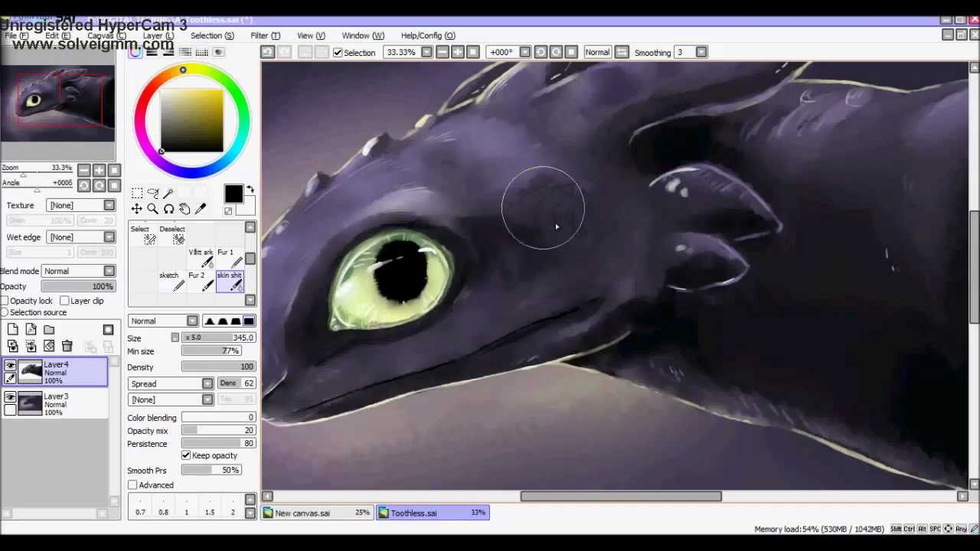Select the move tool
This screenshot has height=551, width=980.
click(x=137, y=209)
